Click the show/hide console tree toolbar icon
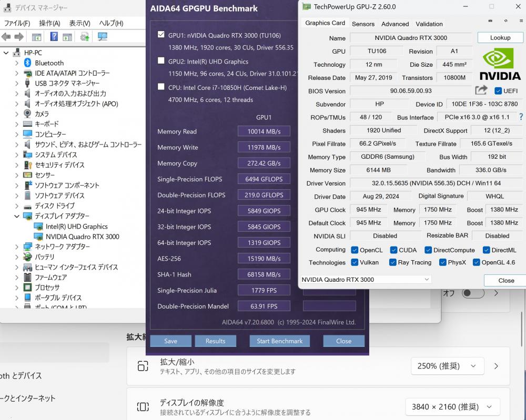The height and width of the screenshot is (420, 526). [x=36, y=37]
